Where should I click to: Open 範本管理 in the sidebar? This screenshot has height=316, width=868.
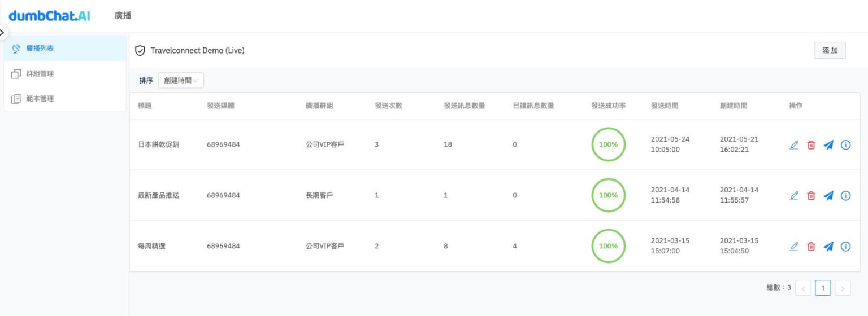coord(40,99)
